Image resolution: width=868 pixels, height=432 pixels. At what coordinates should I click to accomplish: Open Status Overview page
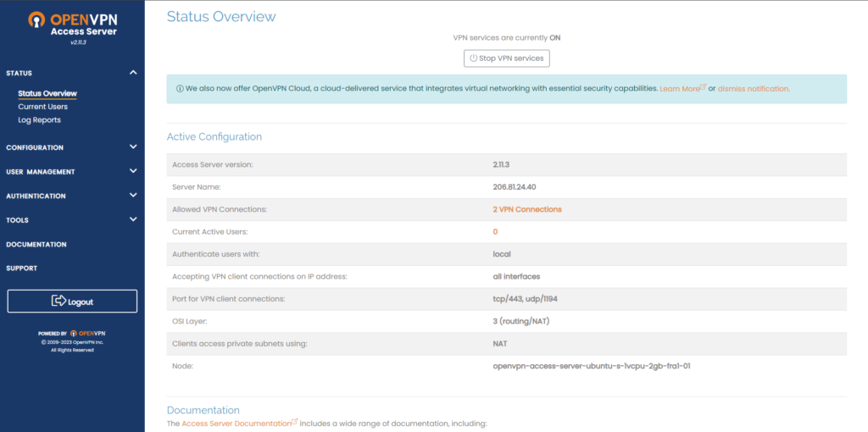tap(47, 93)
